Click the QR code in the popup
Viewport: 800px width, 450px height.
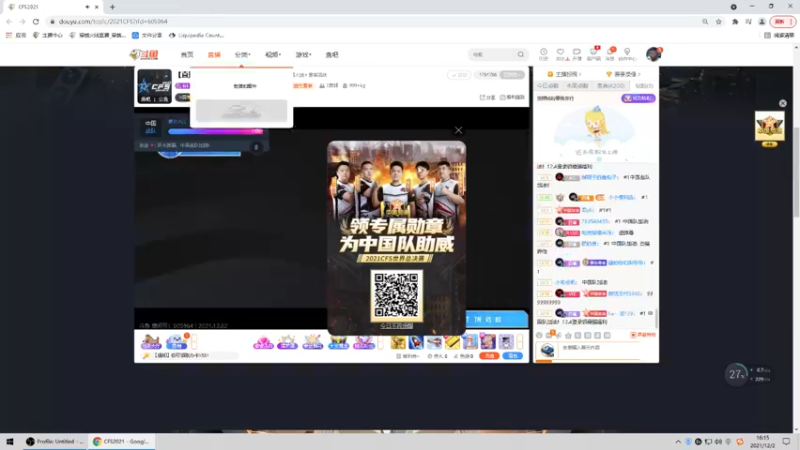pos(396,295)
